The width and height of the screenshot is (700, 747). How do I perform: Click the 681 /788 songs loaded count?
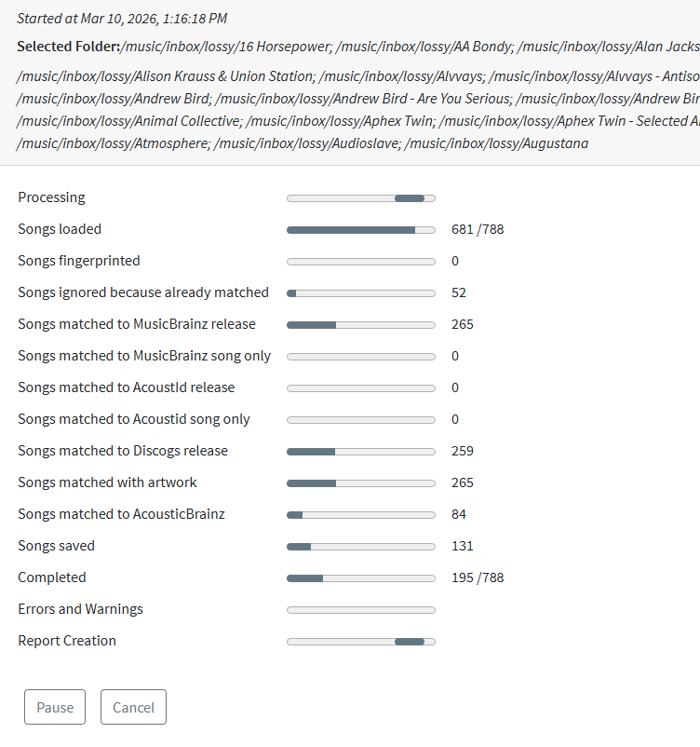478,229
